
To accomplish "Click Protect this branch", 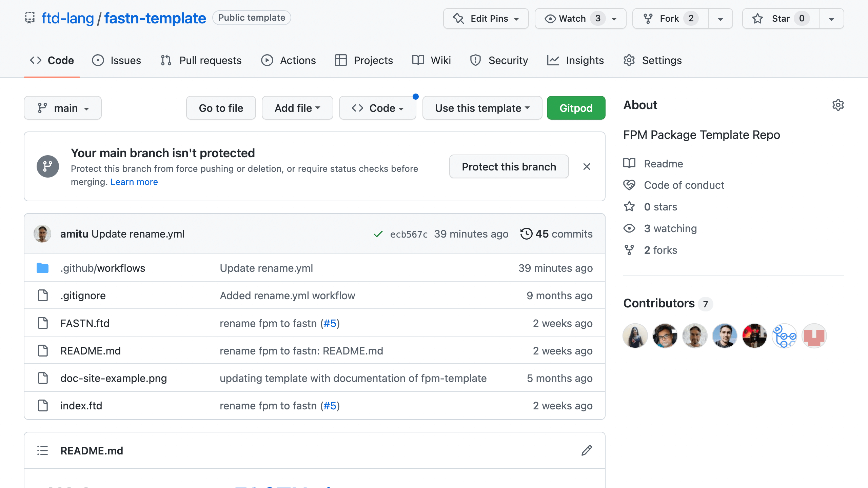I will tap(509, 166).
